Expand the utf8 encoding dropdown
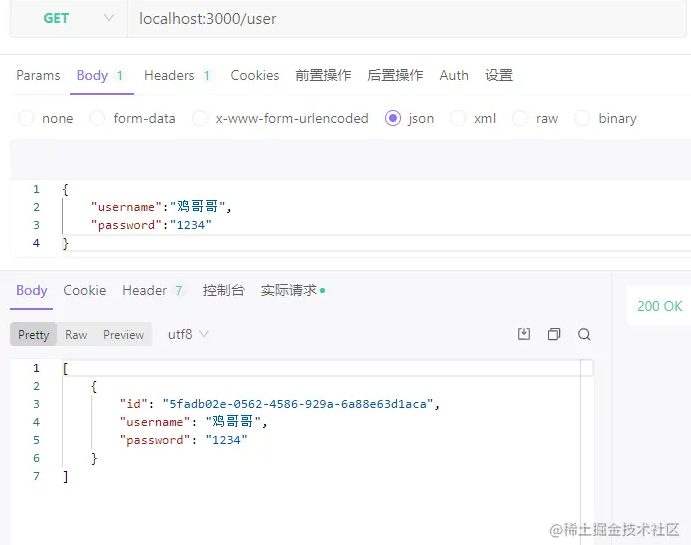Viewport: 691px width, 545px height. click(188, 334)
